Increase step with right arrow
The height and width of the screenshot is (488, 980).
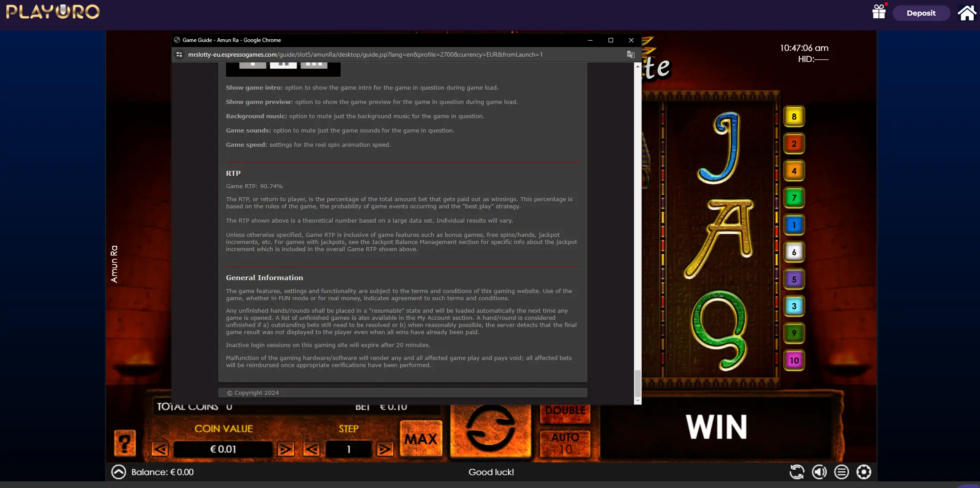coord(385,449)
